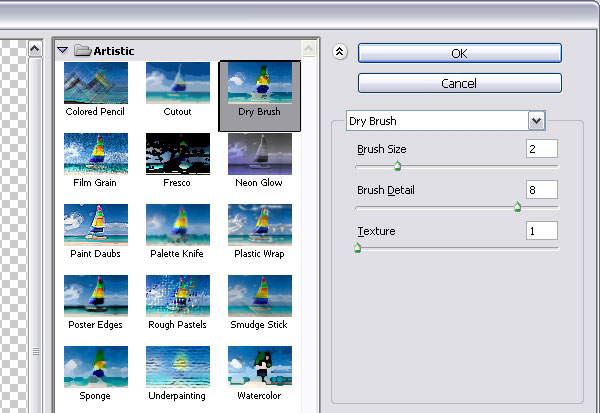Click the Rough Pastels filter thumbnail
This screenshot has height=413, width=600.
coord(177,296)
